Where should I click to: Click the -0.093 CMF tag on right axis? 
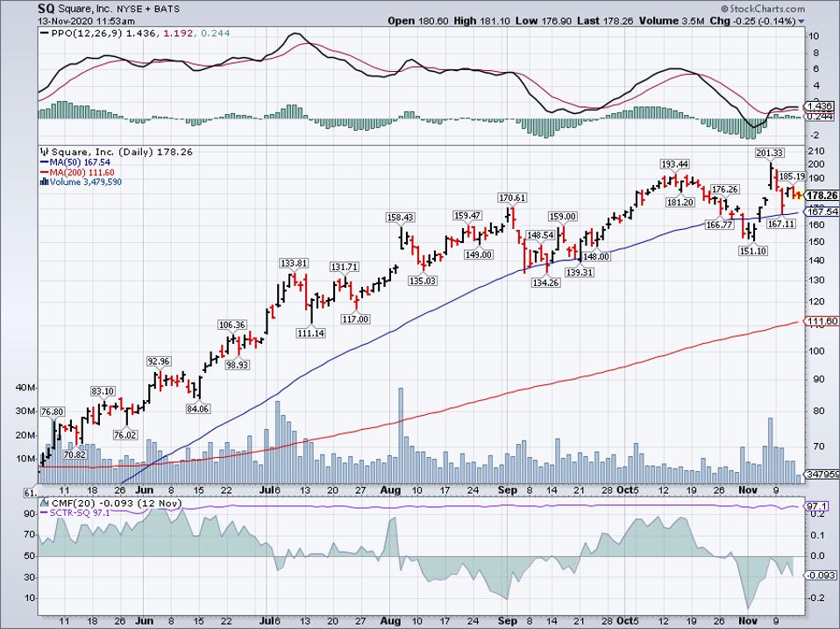[x=822, y=575]
